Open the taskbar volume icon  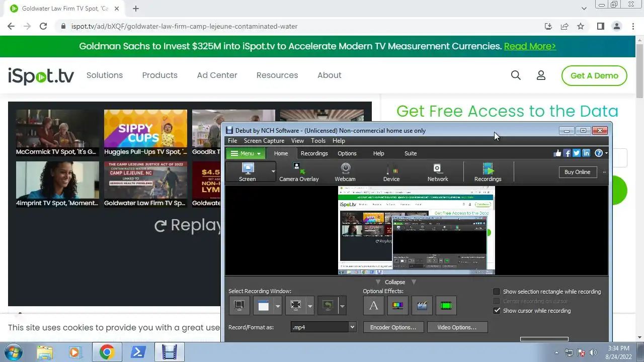(593, 352)
